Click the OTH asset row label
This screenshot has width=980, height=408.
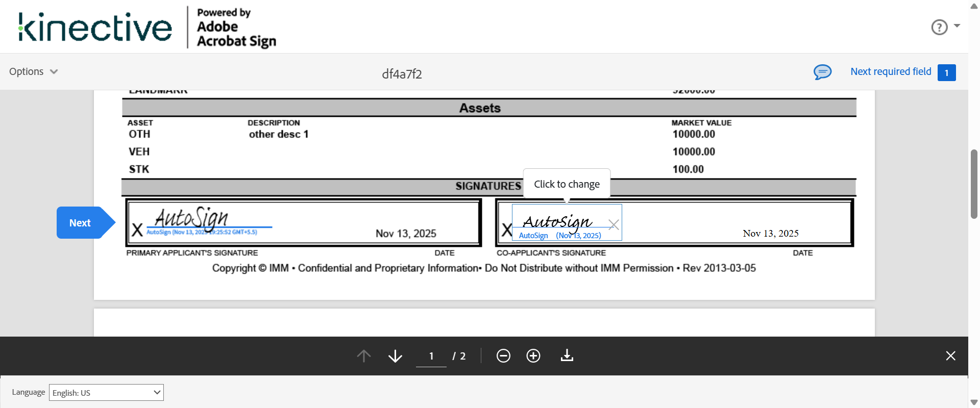point(139,134)
